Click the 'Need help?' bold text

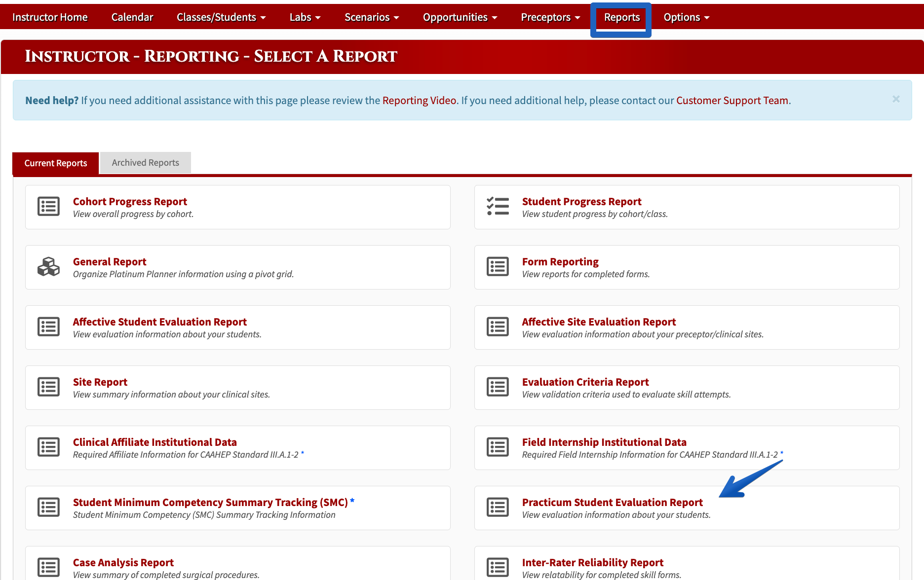coord(52,100)
